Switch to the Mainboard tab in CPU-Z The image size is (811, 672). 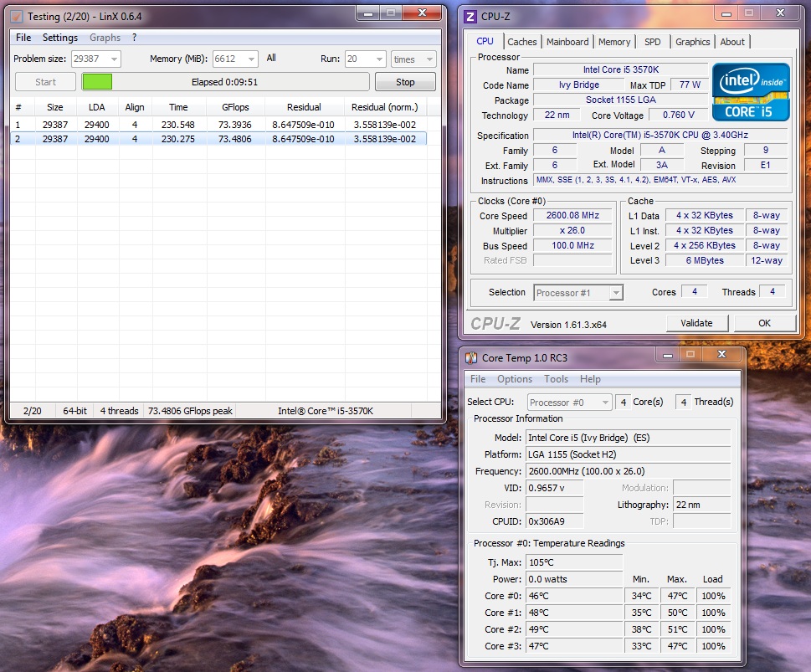tap(567, 42)
